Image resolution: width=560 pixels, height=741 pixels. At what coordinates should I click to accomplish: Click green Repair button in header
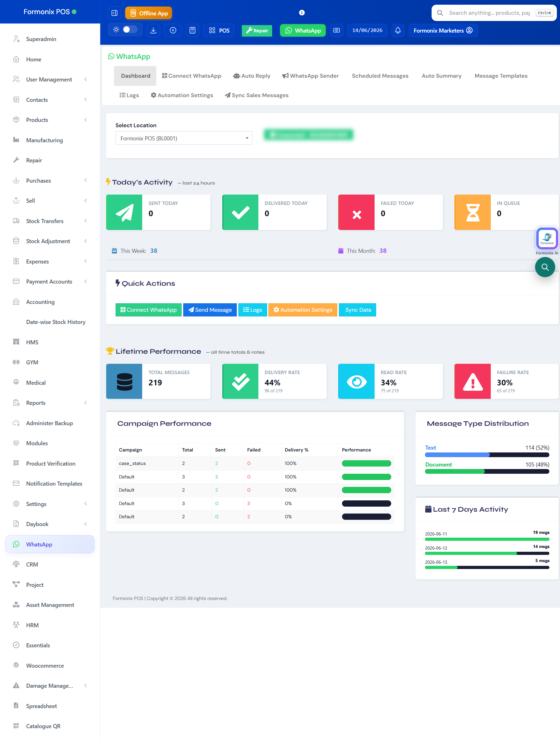(257, 30)
